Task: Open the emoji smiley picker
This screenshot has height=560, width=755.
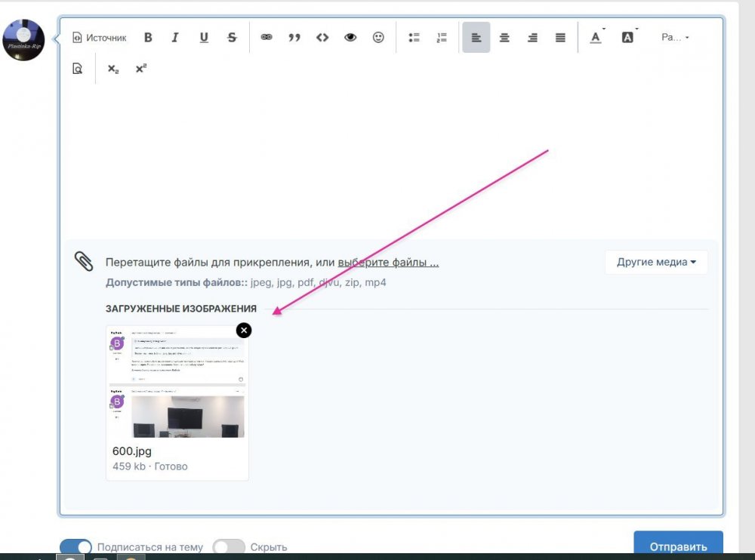Action: pos(378,38)
